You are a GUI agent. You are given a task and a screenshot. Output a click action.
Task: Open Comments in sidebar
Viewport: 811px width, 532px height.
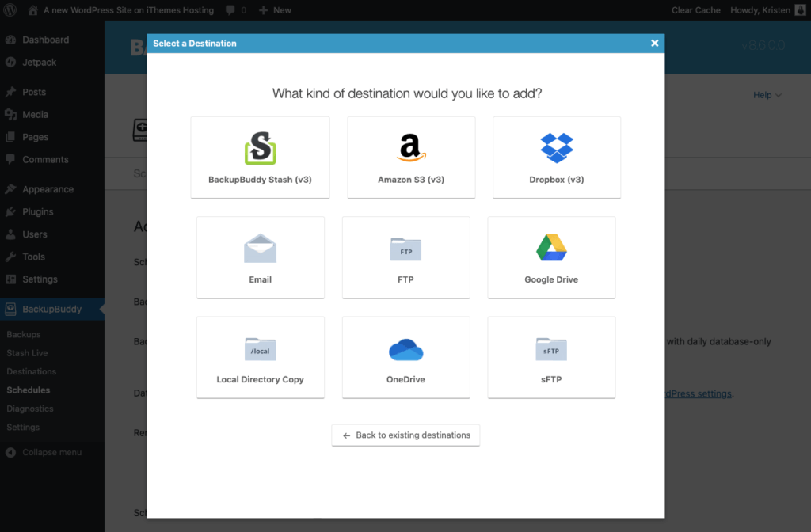[45, 159]
